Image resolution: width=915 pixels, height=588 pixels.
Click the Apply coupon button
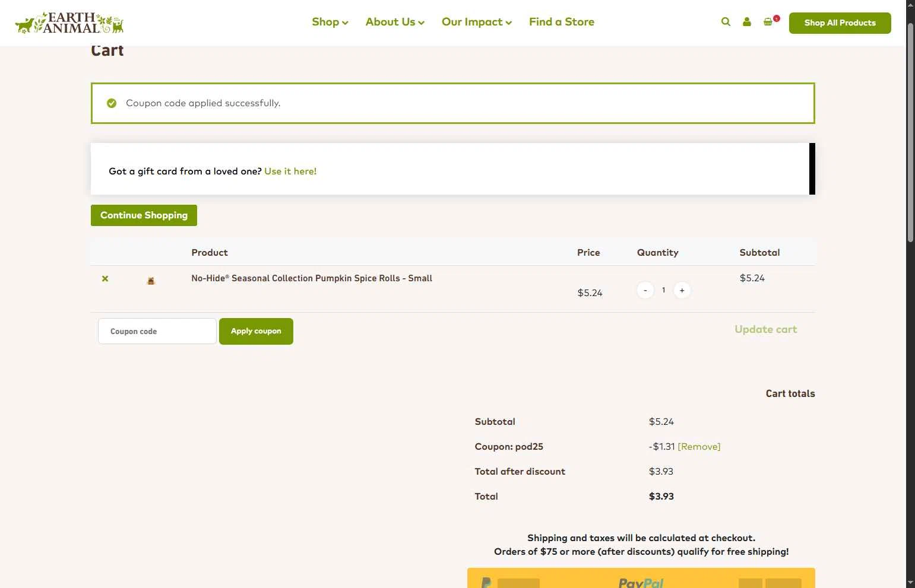click(x=256, y=331)
